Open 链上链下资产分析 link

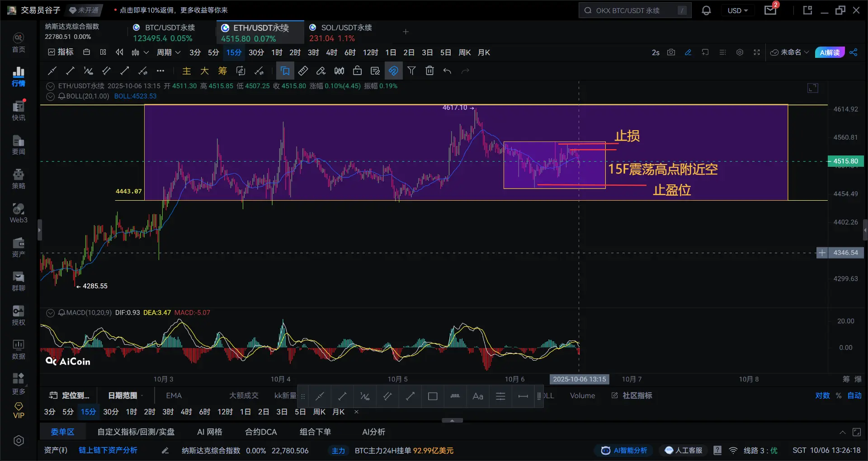108,451
